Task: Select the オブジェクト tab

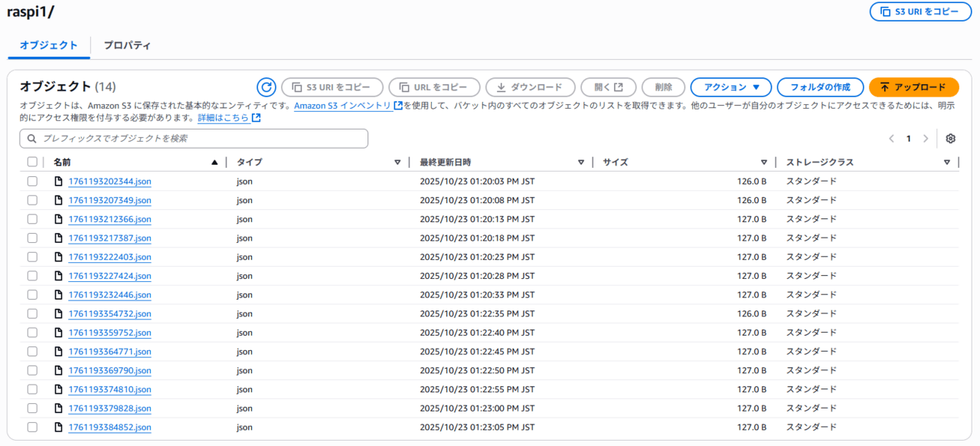Action: coord(49,45)
